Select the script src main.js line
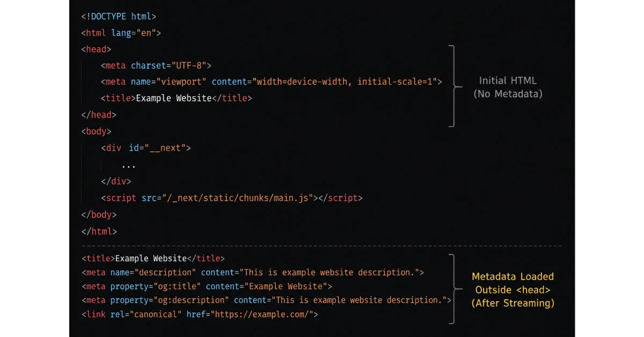Screen dimensions: 644x337 click(232, 197)
